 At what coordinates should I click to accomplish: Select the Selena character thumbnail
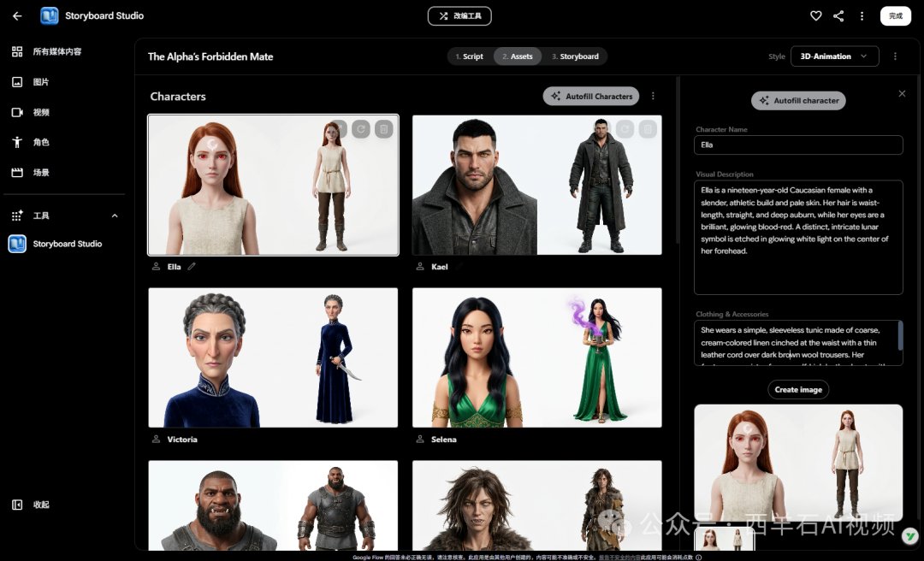pos(536,357)
